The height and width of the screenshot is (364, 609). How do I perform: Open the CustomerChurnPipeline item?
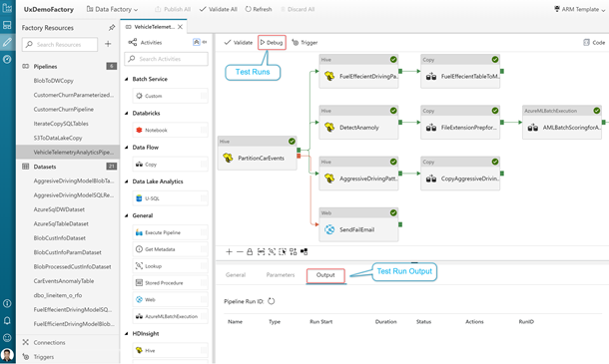(x=64, y=109)
